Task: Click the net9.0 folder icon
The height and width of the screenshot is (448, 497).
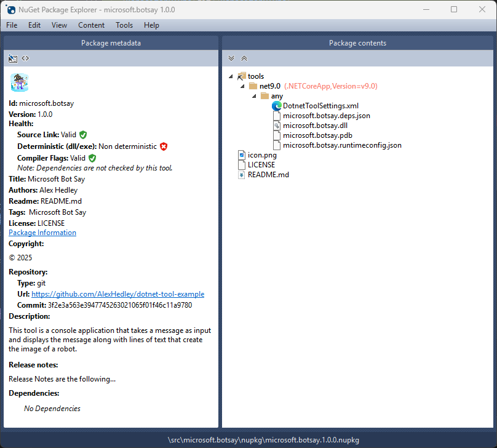Action: tap(253, 86)
